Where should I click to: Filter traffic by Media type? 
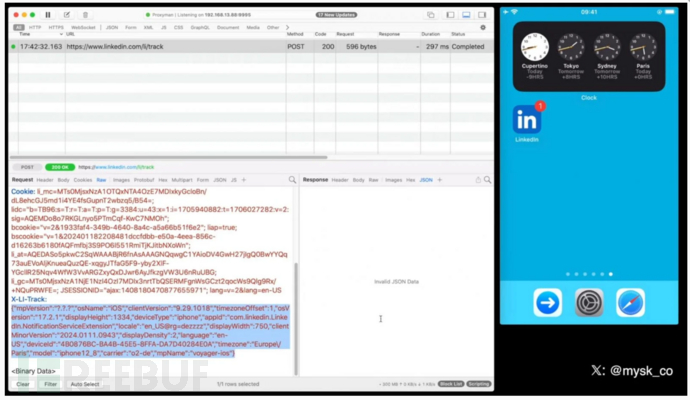coord(253,27)
